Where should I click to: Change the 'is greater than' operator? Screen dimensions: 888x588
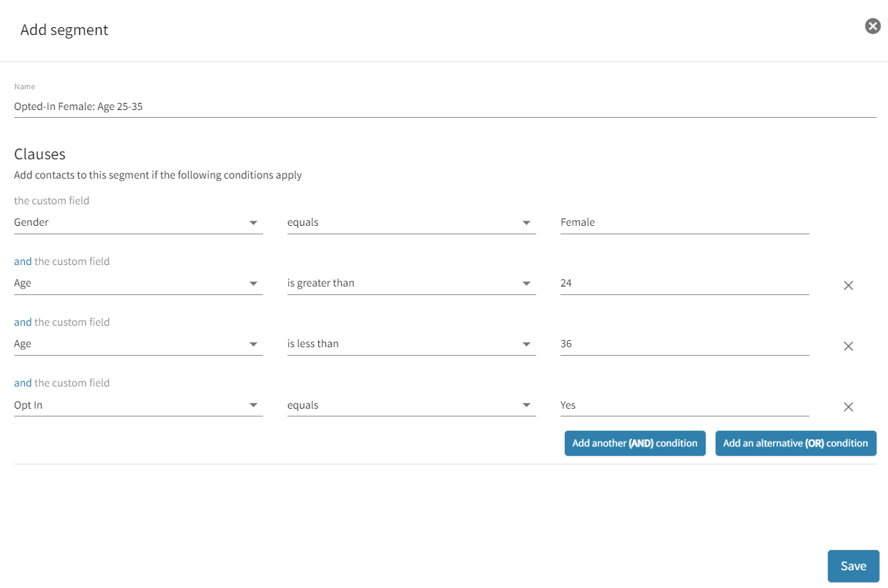[x=411, y=284]
